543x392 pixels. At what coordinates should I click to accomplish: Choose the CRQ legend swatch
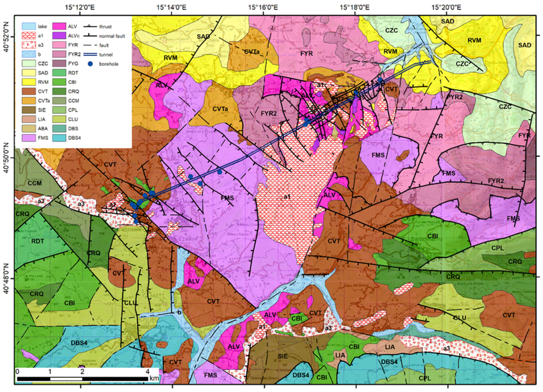[59, 91]
